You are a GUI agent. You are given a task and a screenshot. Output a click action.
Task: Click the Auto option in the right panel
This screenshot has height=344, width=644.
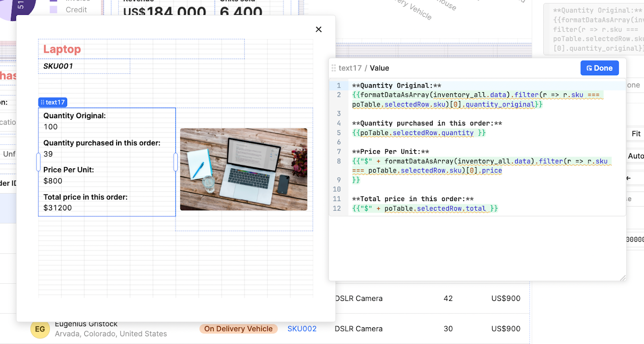(636, 156)
